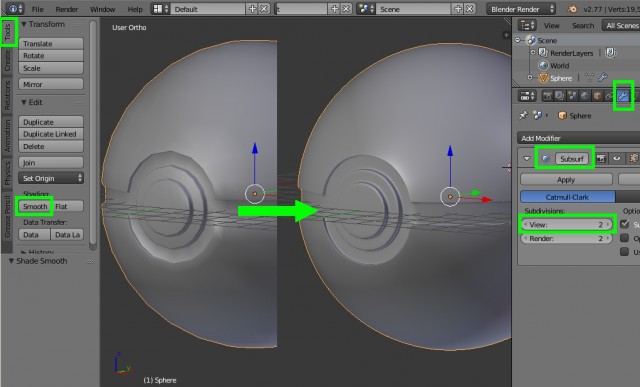Enable the third Options checkbox in Subsurf
Screen dimensions: 640x387
[x=624, y=251]
